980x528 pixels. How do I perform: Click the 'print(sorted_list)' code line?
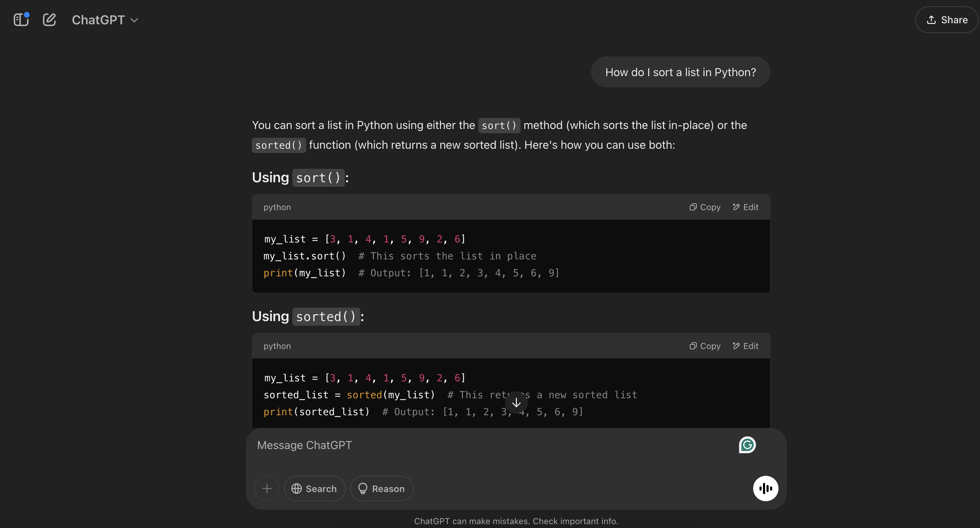click(x=423, y=412)
